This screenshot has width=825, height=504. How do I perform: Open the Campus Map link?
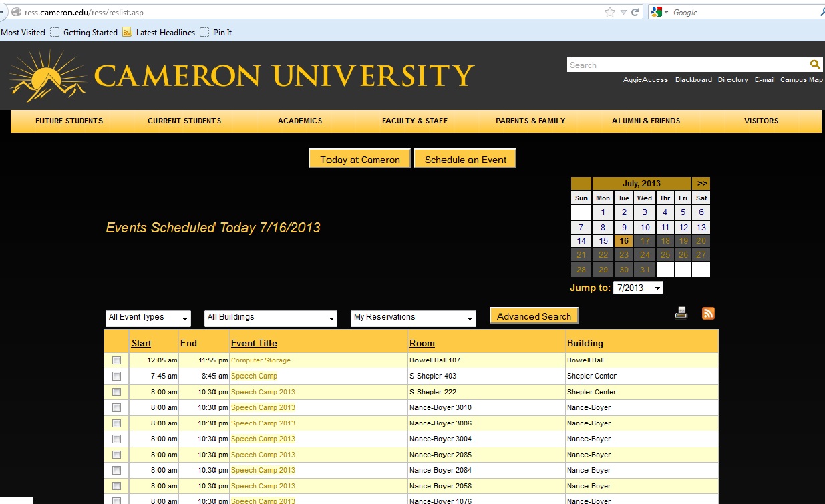coord(802,80)
